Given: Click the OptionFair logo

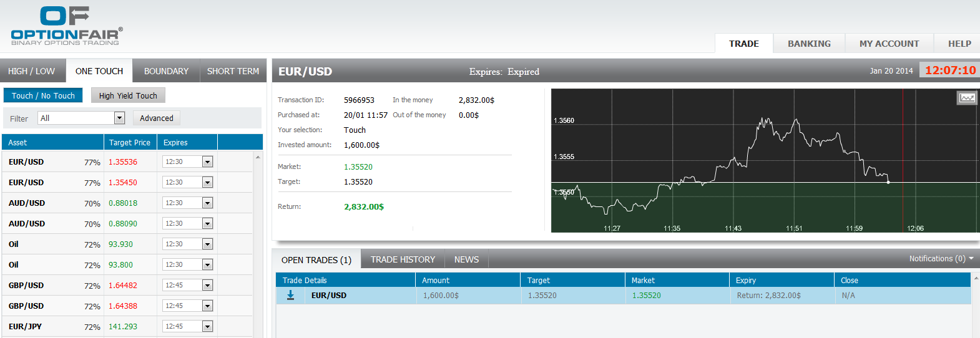Looking at the screenshot, I should pos(67,26).
